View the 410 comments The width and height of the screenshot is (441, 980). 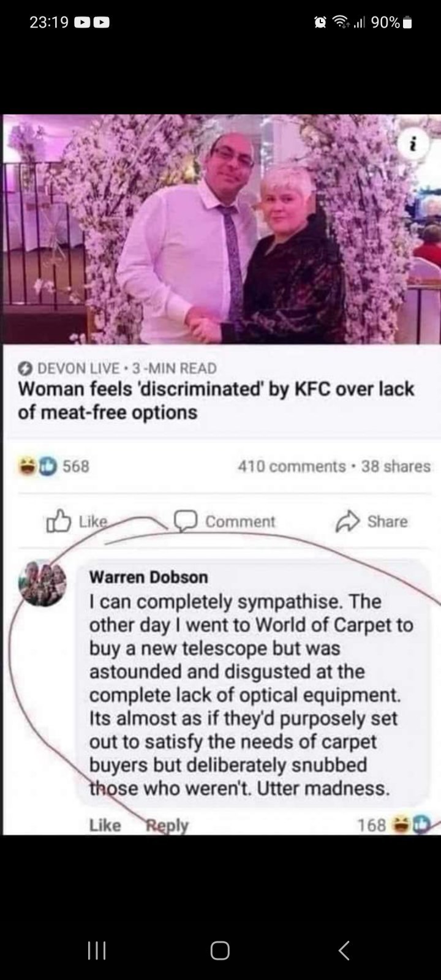292,466
